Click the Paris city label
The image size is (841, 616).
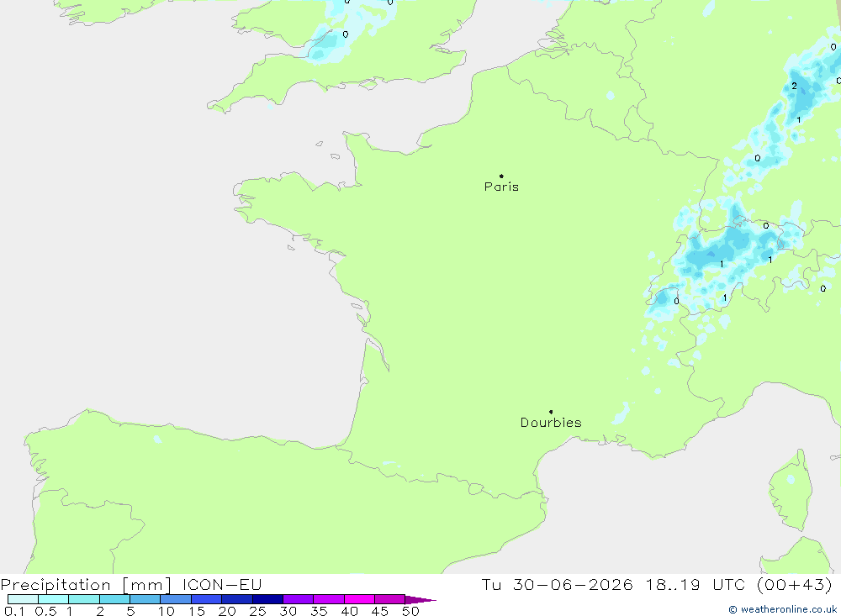pyautogui.click(x=501, y=187)
